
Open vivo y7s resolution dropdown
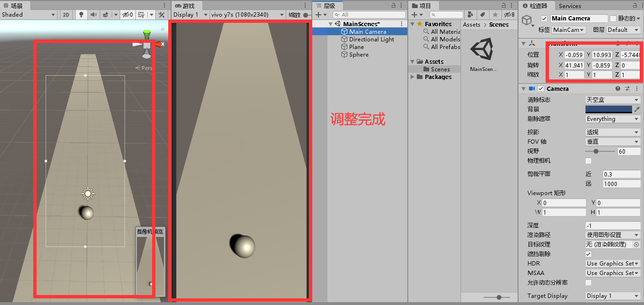point(247,15)
